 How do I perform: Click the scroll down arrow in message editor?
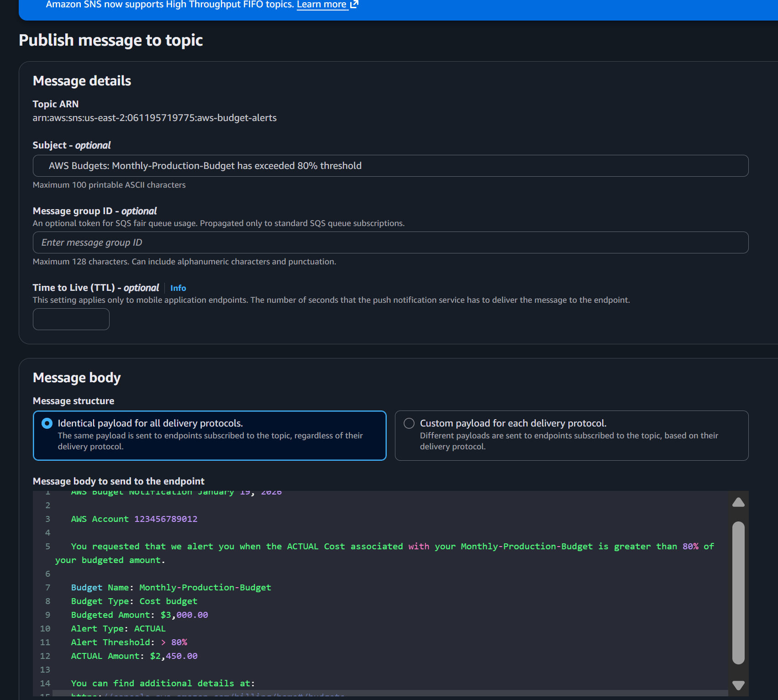click(738, 685)
